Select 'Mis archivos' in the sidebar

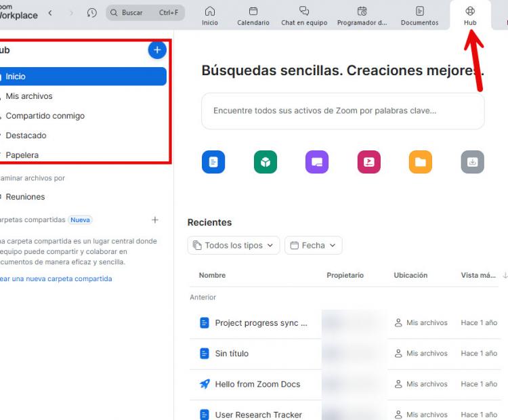pos(29,96)
